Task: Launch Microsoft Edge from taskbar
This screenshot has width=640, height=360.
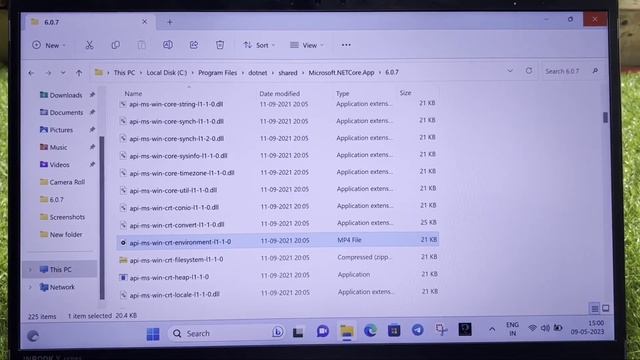Action: tap(370, 330)
